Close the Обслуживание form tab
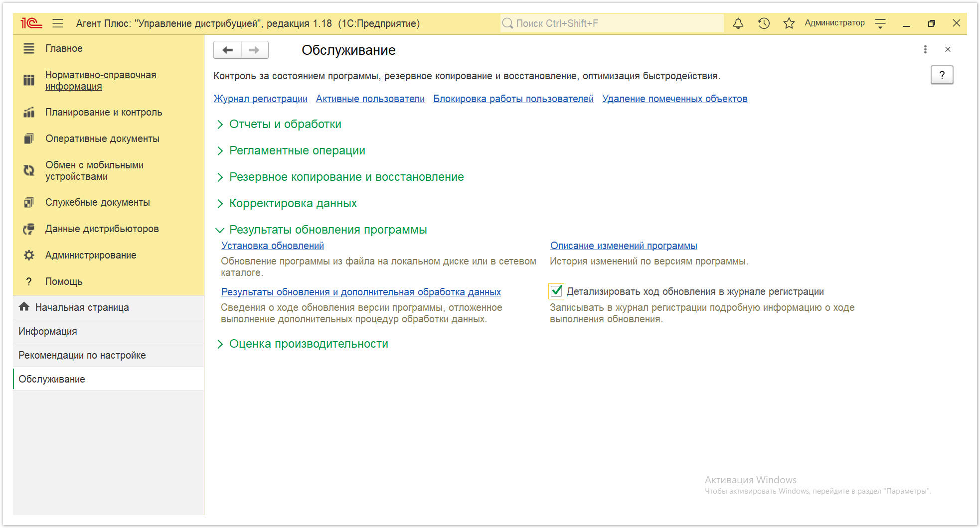The height and width of the screenshot is (528, 980). (x=948, y=49)
